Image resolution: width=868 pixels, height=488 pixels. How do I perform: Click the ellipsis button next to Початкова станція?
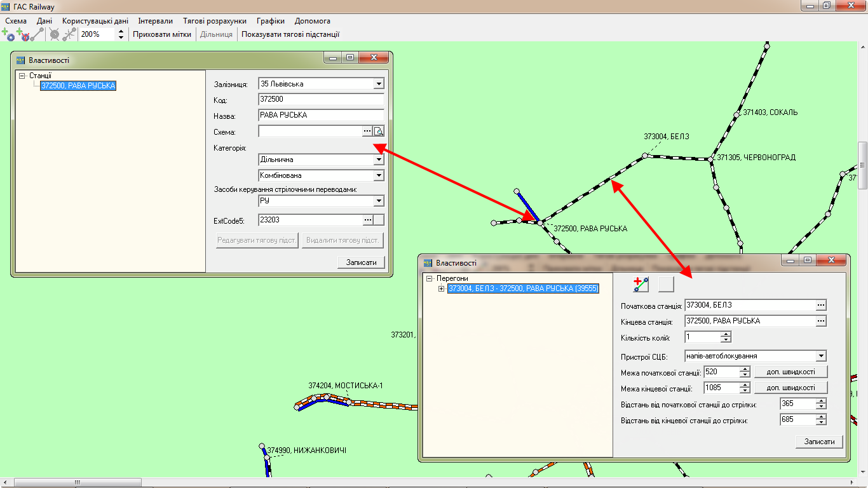(821, 306)
